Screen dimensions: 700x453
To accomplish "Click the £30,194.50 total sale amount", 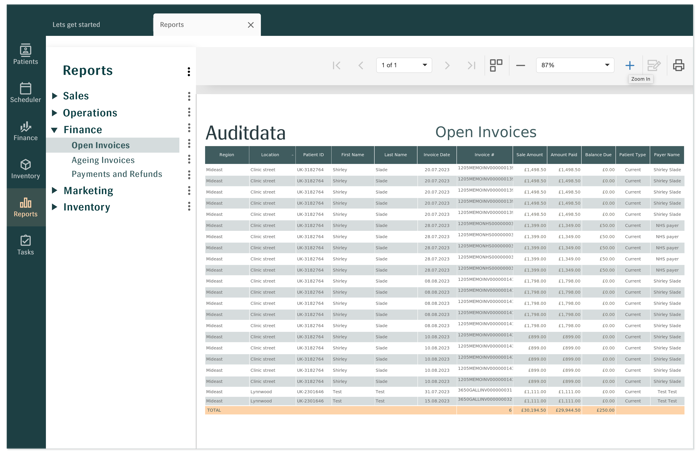I will coord(533,410).
